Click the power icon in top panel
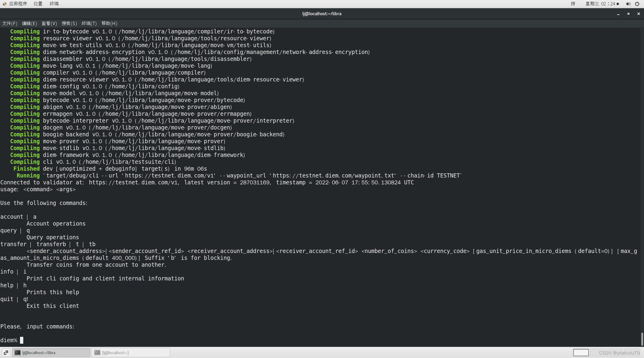Viewport: 644px width, 358px height. 637,4
